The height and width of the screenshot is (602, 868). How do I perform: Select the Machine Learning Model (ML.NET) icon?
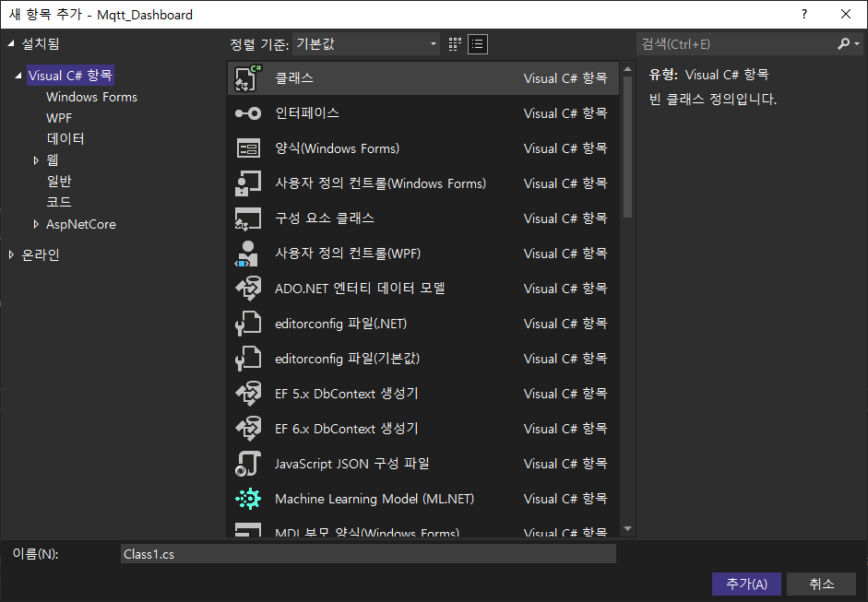[248, 499]
